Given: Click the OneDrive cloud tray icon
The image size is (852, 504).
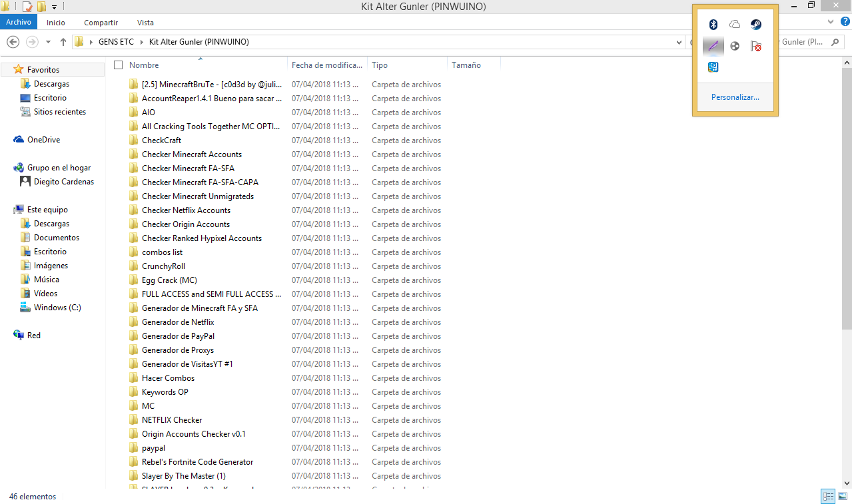Looking at the screenshot, I should click(x=735, y=25).
